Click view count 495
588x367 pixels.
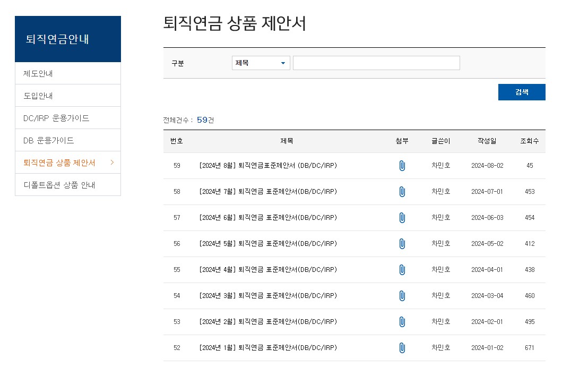530,322
